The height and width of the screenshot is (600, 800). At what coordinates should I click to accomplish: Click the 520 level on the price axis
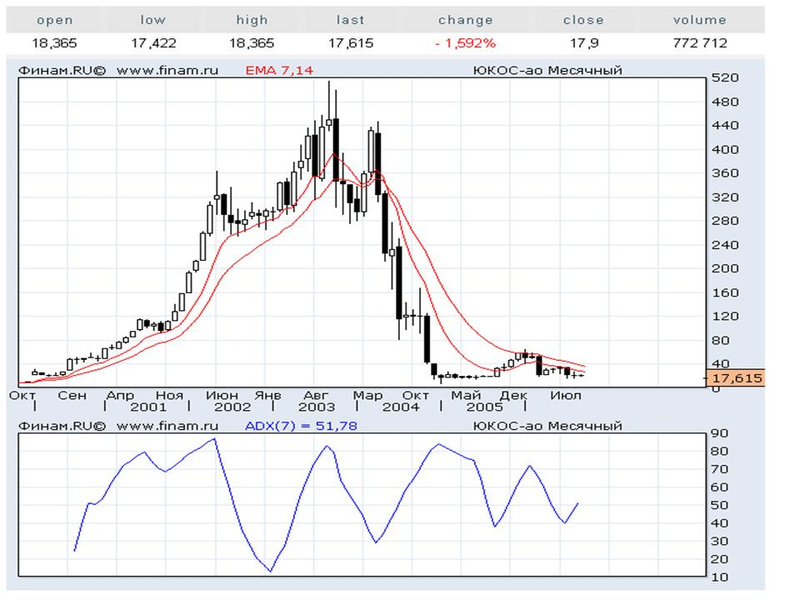723,78
